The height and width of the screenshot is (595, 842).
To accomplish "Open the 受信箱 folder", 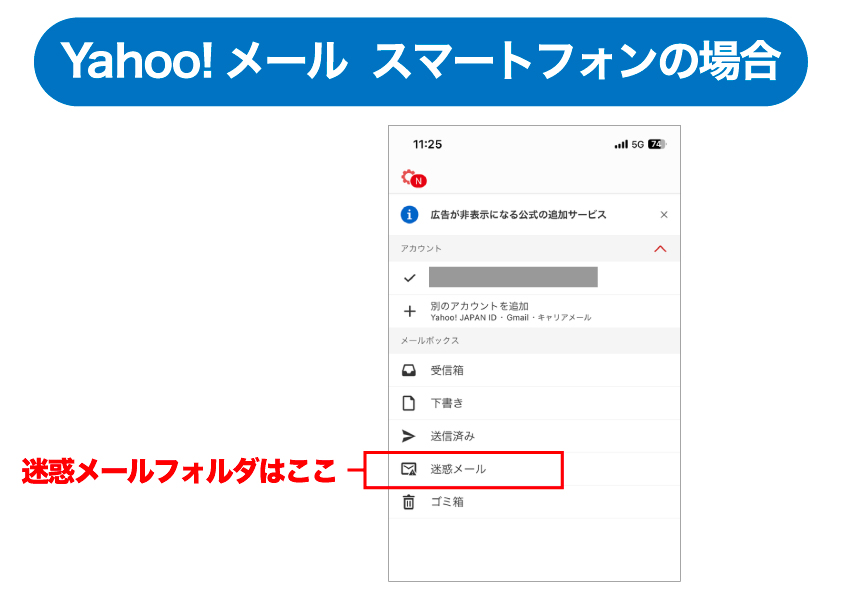I will 534,370.
